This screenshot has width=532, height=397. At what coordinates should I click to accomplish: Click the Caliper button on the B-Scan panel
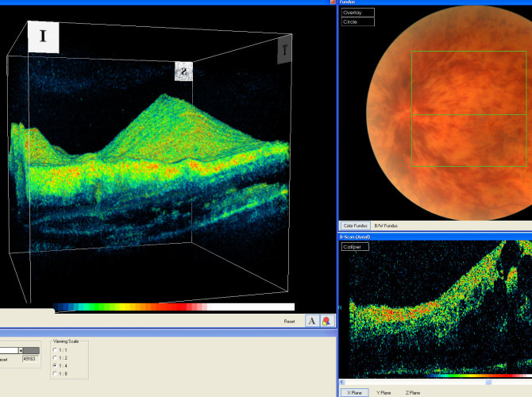(355, 247)
